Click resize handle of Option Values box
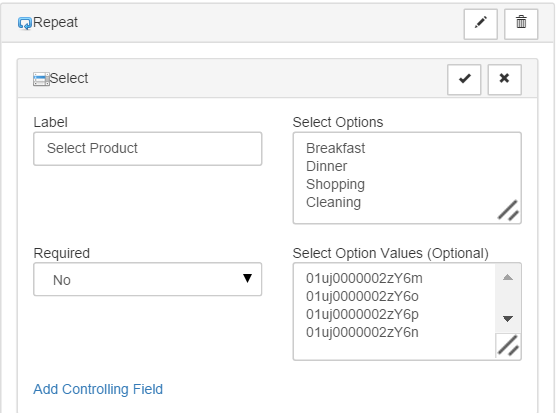The image size is (560, 413). click(x=508, y=346)
